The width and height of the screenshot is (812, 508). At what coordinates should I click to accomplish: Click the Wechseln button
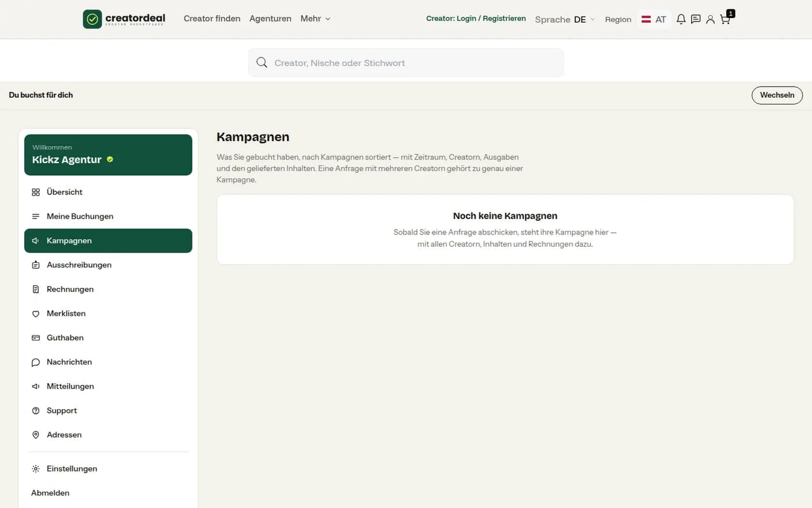click(777, 95)
